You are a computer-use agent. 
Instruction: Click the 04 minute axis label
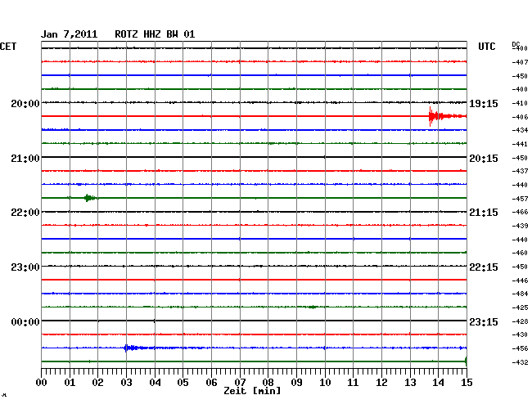[155, 383]
